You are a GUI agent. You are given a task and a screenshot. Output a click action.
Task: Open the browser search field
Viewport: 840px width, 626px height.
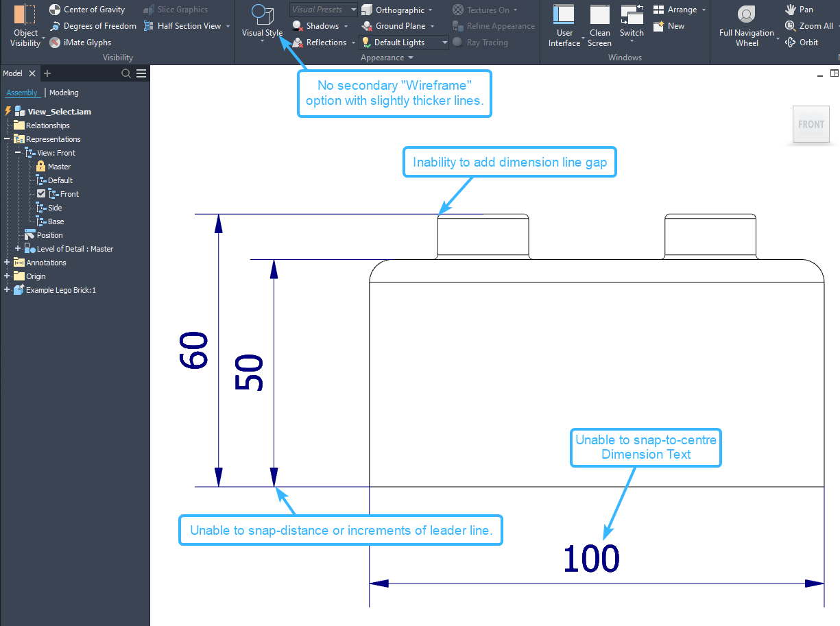[x=128, y=73]
